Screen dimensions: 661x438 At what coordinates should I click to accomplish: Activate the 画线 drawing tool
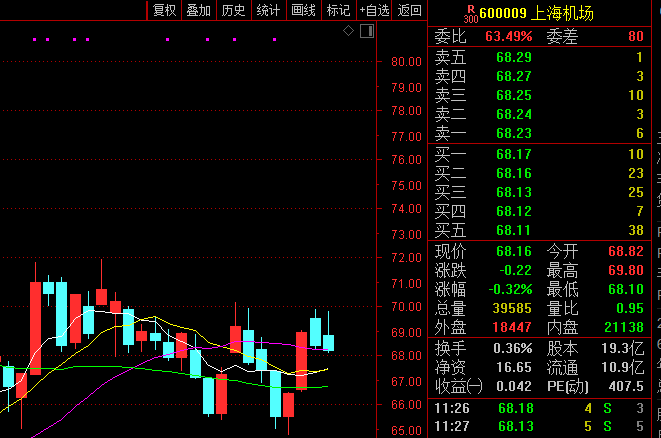click(x=304, y=10)
